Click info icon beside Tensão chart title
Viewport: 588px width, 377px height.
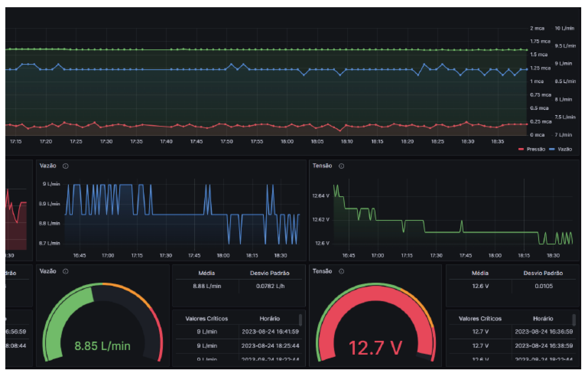341,166
